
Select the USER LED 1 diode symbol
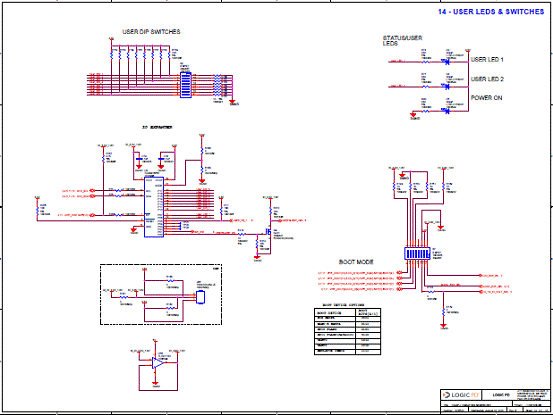(x=446, y=62)
